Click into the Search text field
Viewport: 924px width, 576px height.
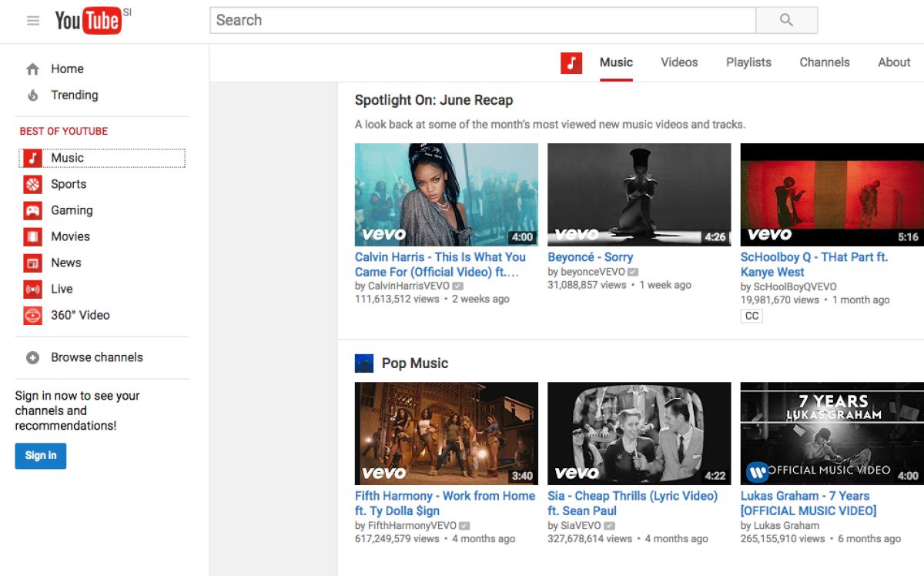tap(482, 21)
